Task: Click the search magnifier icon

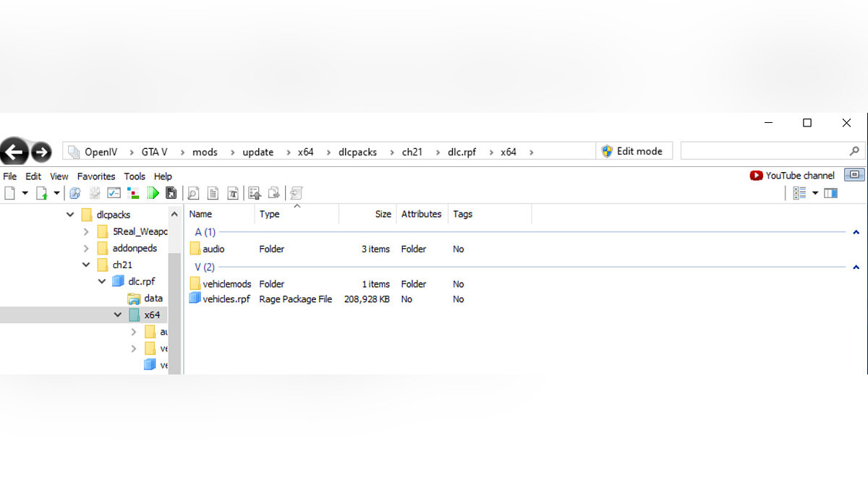Action: pos(854,151)
